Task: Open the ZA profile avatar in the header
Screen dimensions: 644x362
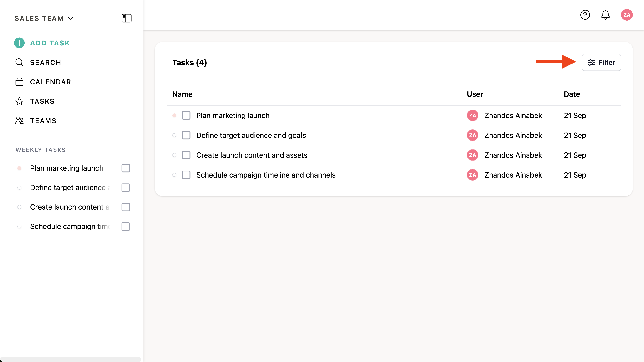Action: tap(627, 15)
